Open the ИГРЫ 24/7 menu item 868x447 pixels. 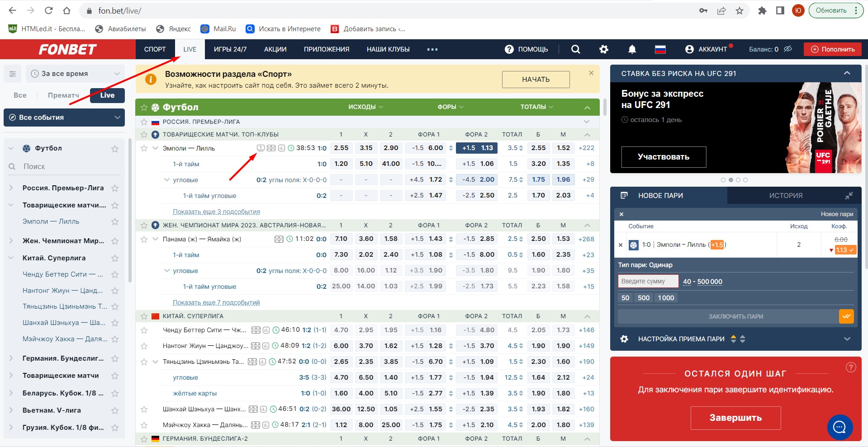(x=230, y=49)
